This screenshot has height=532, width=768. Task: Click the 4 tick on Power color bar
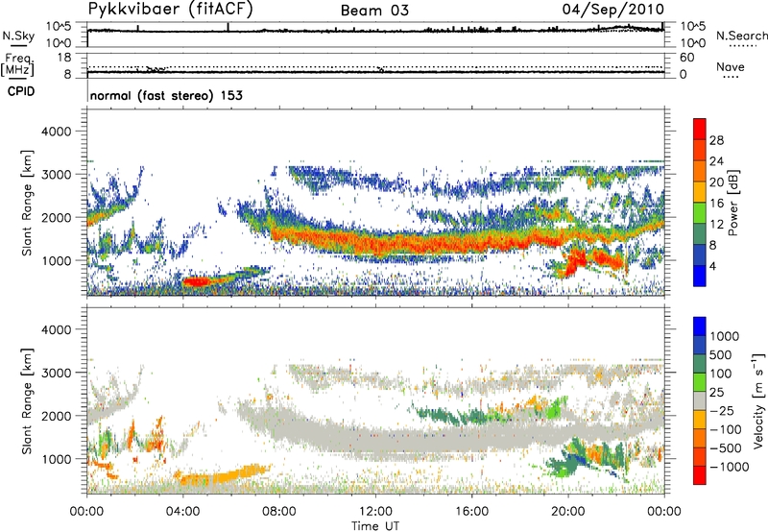point(712,266)
